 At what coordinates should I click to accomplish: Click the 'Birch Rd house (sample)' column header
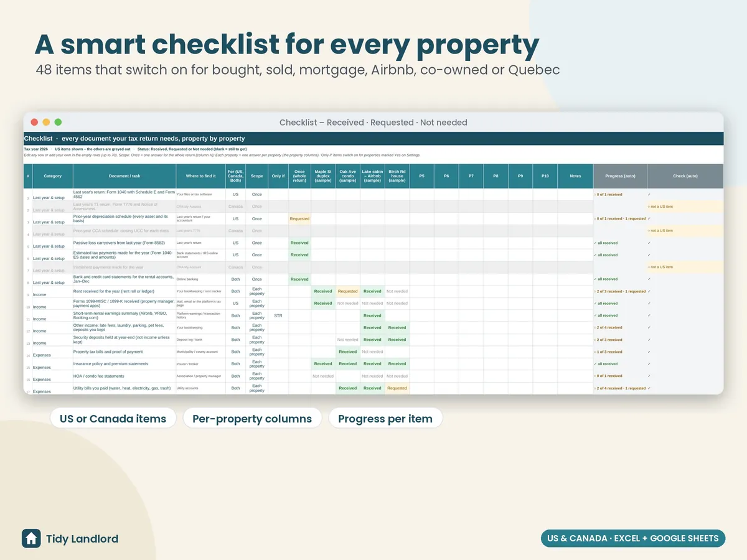397,176
